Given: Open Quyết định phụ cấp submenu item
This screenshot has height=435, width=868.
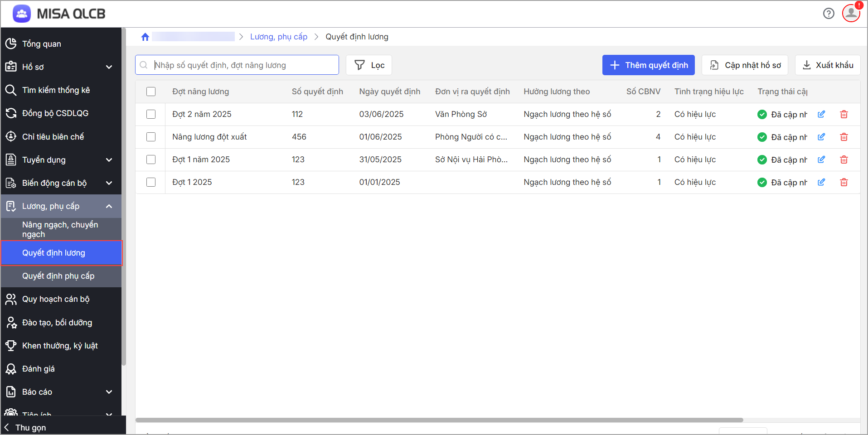Looking at the screenshot, I should click(x=58, y=276).
